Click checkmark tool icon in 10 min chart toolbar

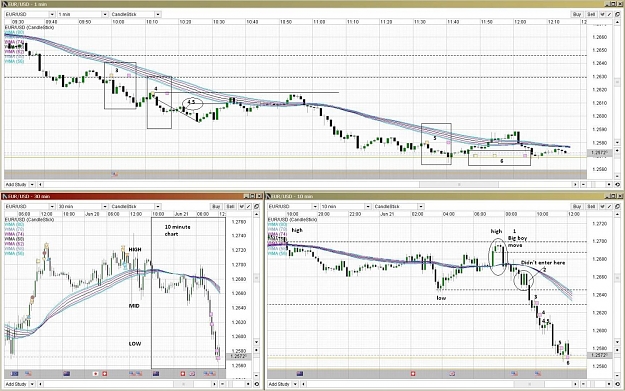602,206
